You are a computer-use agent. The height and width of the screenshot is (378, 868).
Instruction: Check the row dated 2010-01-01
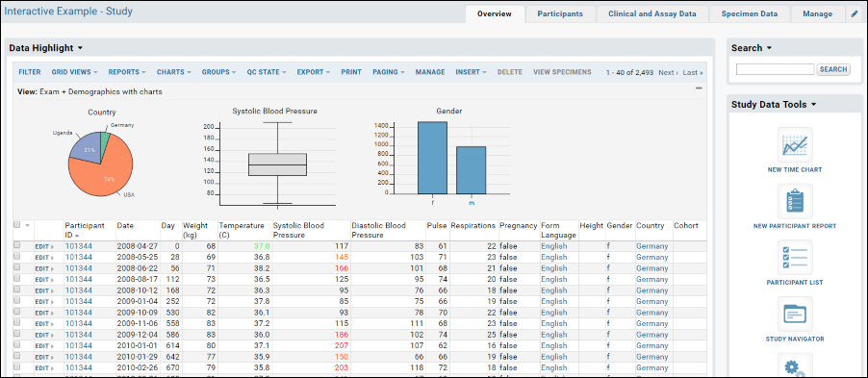16,344
